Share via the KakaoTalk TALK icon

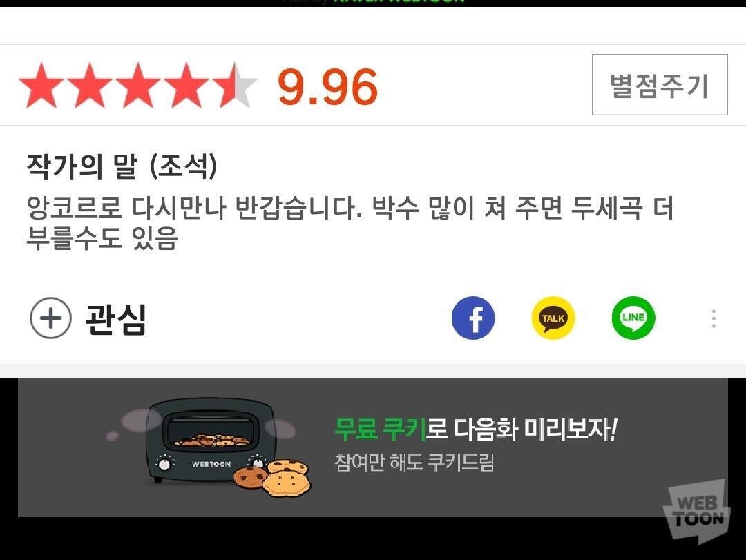[x=553, y=318]
